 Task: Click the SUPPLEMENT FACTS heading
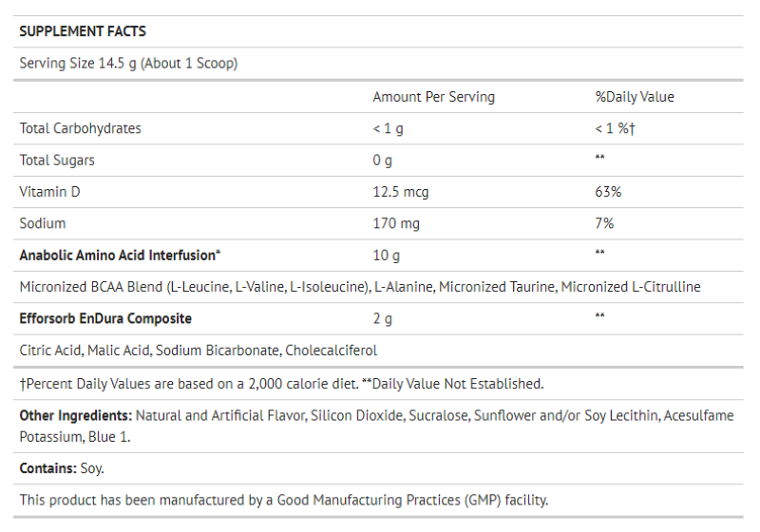pyautogui.click(x=83, y=31)
